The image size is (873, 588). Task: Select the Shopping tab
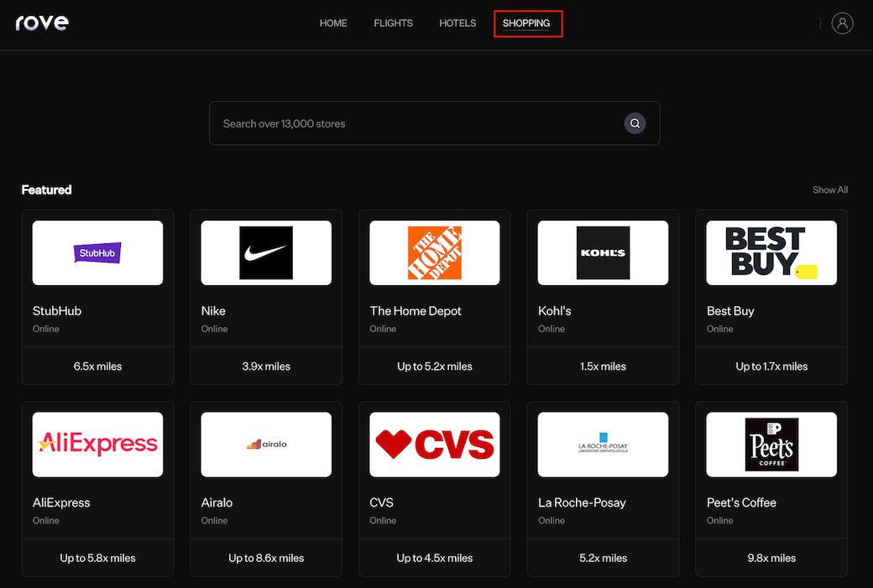pos(526,23)
